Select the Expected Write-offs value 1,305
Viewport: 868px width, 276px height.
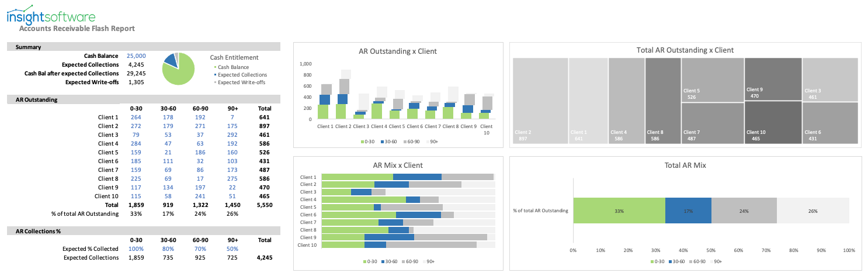136,82
